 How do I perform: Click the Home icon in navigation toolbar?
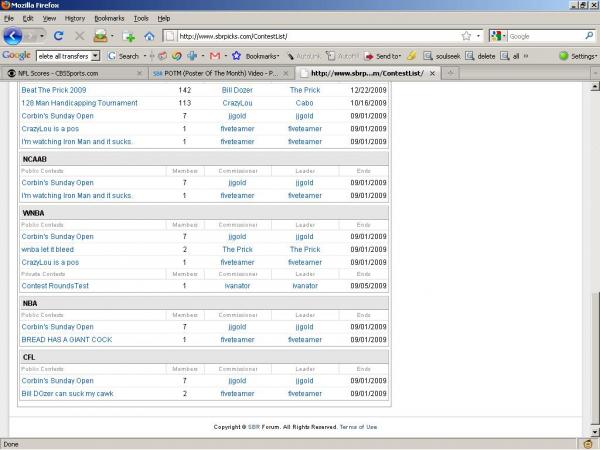pos(149,36)
